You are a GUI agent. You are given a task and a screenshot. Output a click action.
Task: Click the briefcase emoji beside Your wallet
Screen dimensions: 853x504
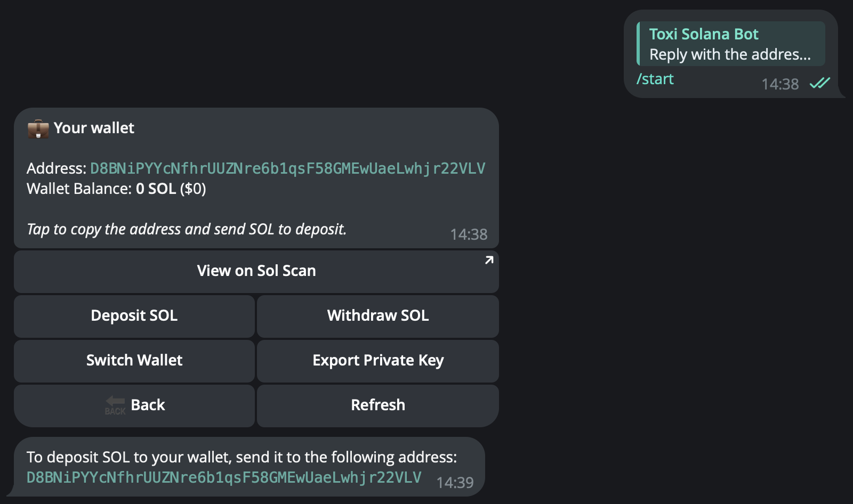pyautogui.click(x=38, y=129)
